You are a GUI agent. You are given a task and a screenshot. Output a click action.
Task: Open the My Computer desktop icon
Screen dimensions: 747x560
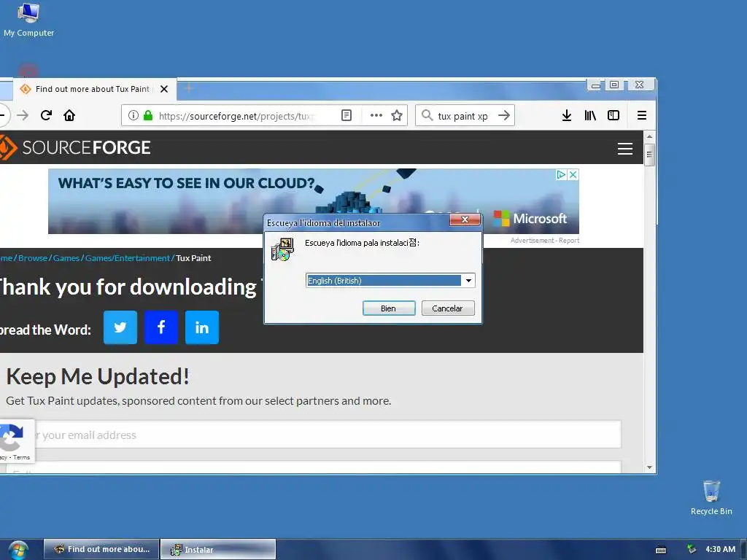click(28, 20)
